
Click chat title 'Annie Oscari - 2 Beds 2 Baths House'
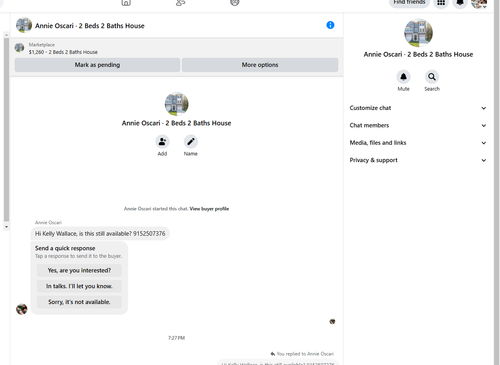(x=90, y=26)
